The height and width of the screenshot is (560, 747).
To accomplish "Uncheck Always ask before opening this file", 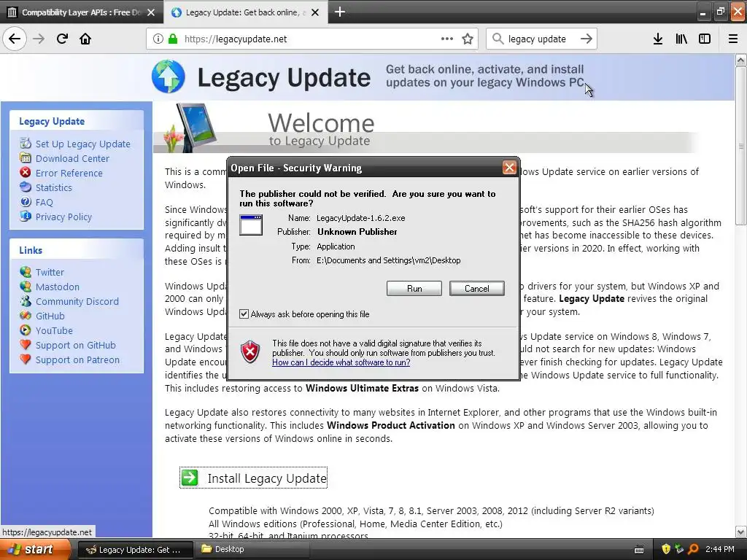I will click(244, 314).
